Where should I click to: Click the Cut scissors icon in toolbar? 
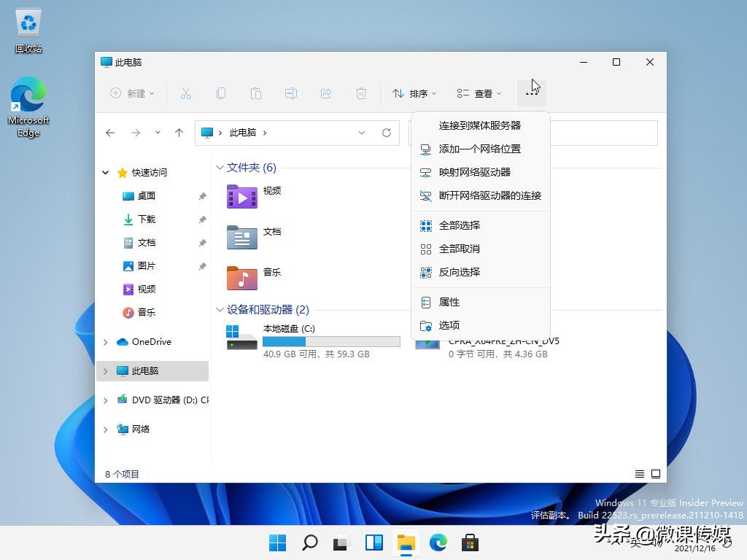(x=185, y=93)
